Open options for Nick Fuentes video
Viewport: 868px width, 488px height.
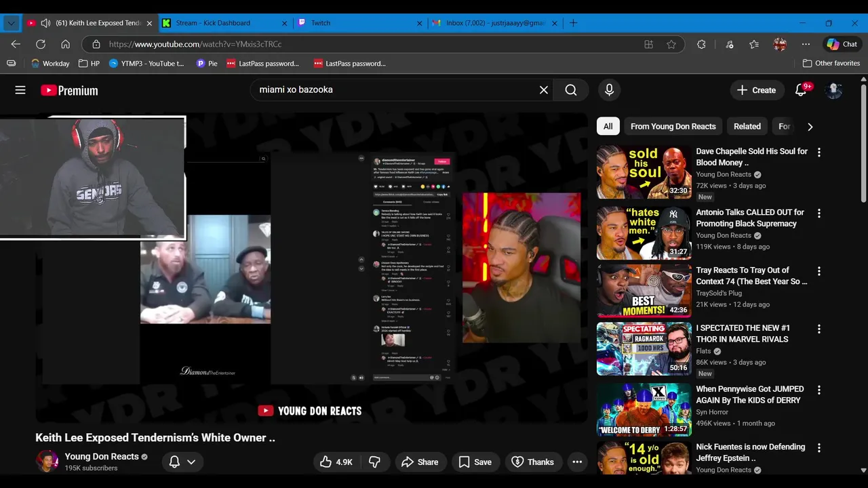pos(818,448)
